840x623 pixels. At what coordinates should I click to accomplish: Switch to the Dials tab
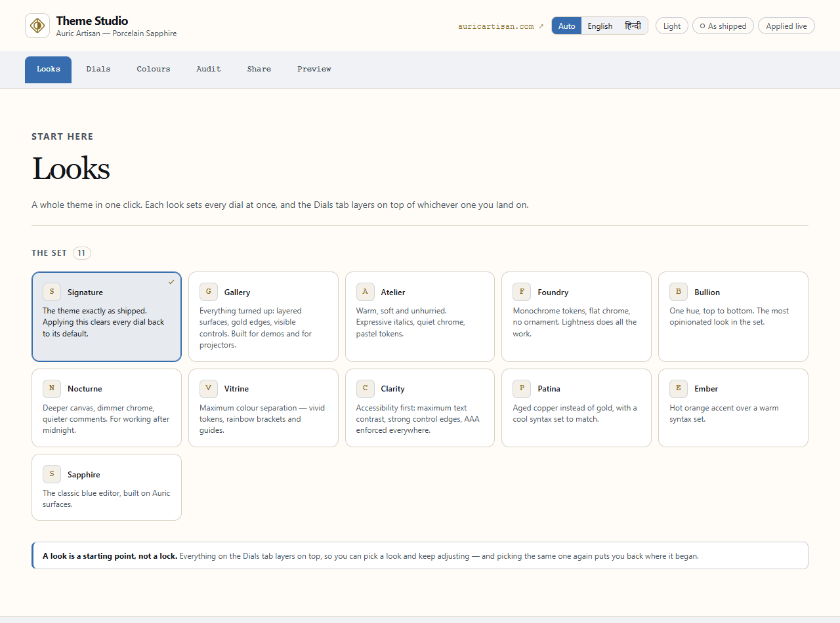(98, 70)
